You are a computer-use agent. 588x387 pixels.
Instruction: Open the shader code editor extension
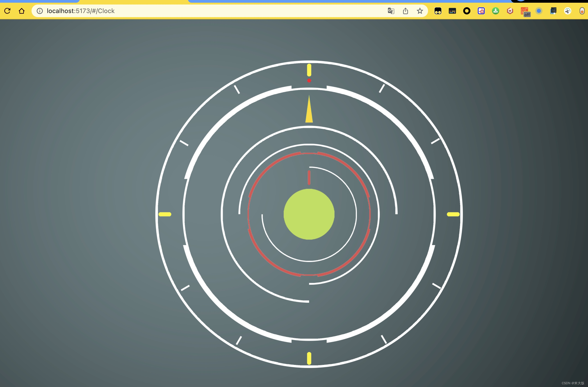[553, 11]
